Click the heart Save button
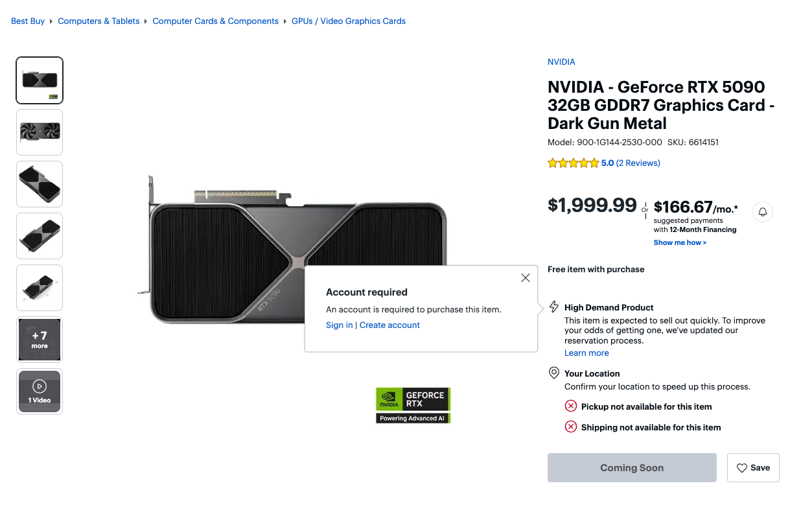 pyautogui.click(x=753, y=467)
